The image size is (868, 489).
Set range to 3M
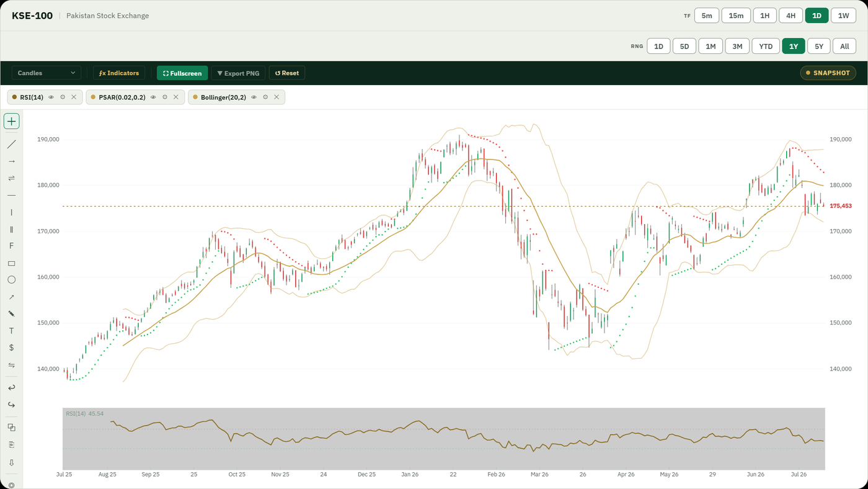[x=737, y=46]
